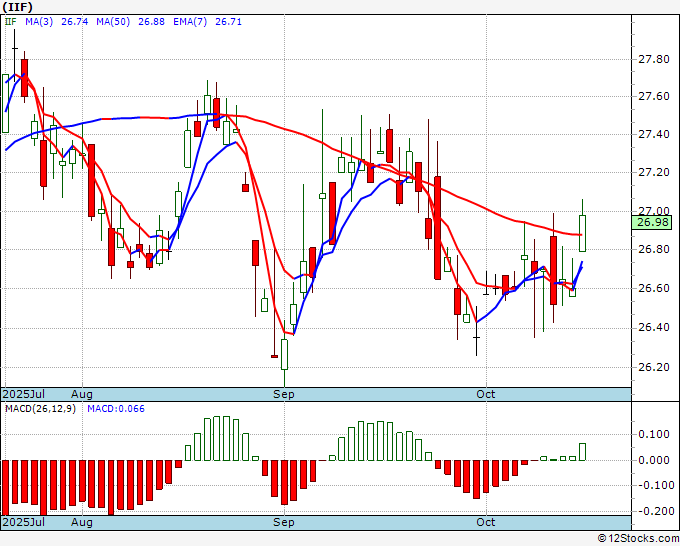Click the 26.80 price axis label

(x=654, y=249)
